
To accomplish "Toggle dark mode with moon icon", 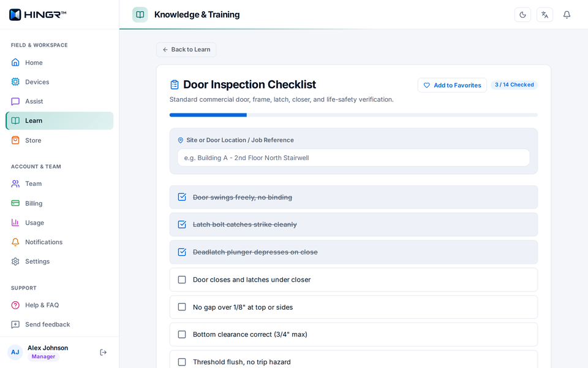I will point(522,15).
